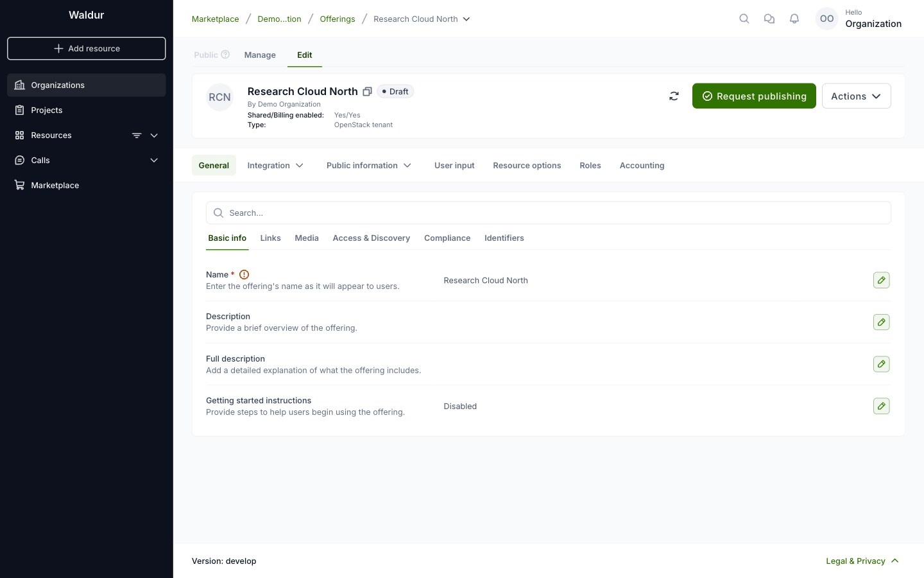This screenshot has width=924, height=578.
Task: Open the User input tab
Action: (x=454, y=165)
